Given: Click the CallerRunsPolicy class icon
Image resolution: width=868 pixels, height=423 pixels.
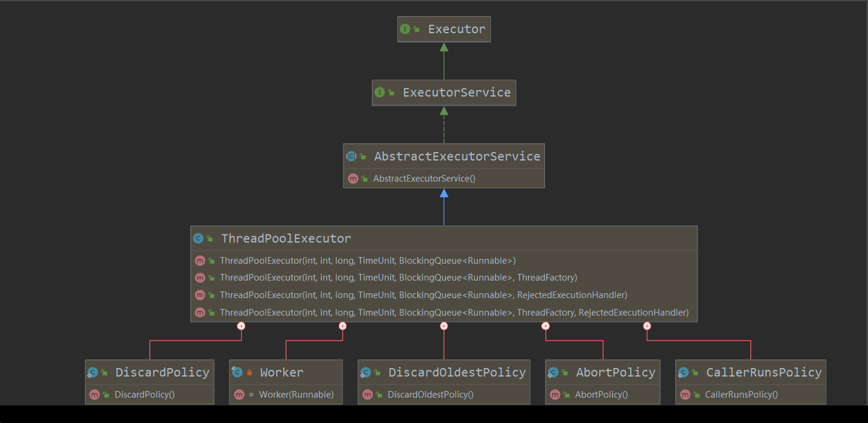Looking at the screenshot, I should [x=683, y=372].
